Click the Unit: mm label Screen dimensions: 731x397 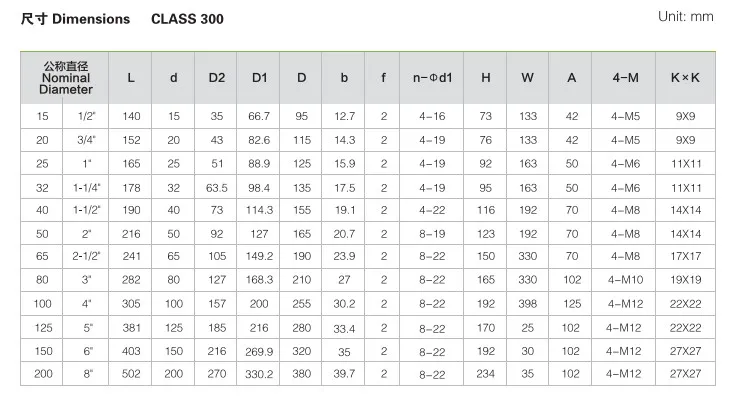pyautogui.click(x=685, y=17)
